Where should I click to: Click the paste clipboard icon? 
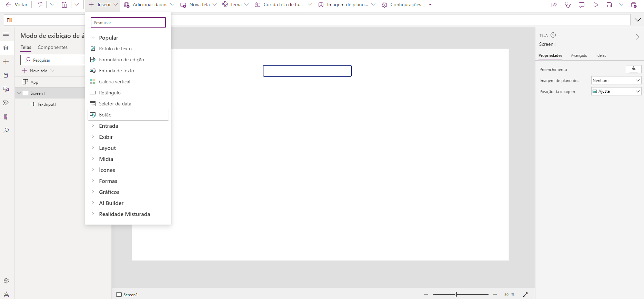coord(64,5)
